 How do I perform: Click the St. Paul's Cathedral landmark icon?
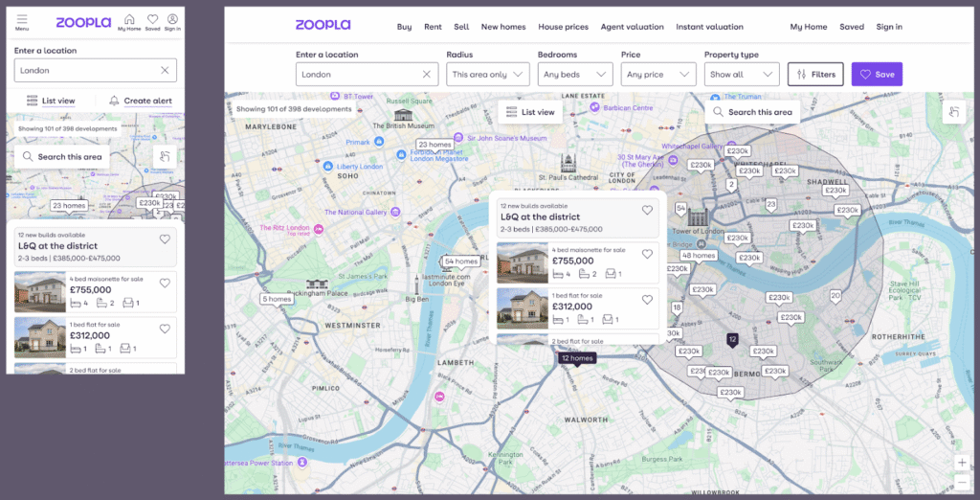click(x=568, y=164)
